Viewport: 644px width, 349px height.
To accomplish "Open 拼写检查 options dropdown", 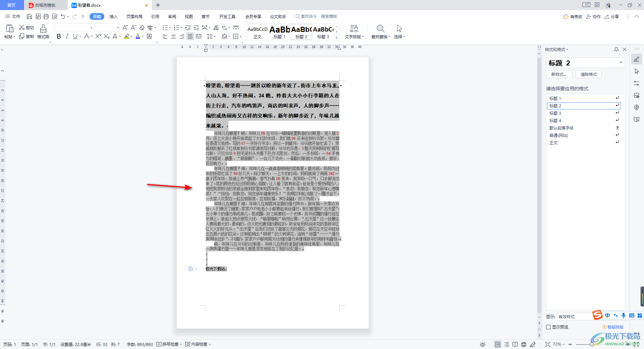I will [181, 344].
